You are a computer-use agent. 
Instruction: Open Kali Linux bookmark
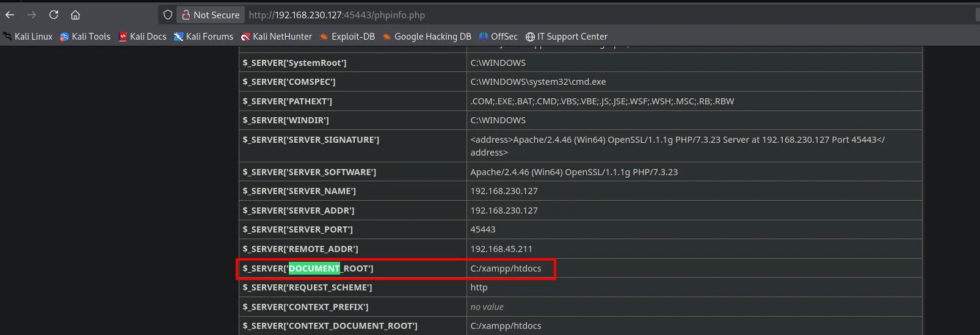tap(27, 37)
